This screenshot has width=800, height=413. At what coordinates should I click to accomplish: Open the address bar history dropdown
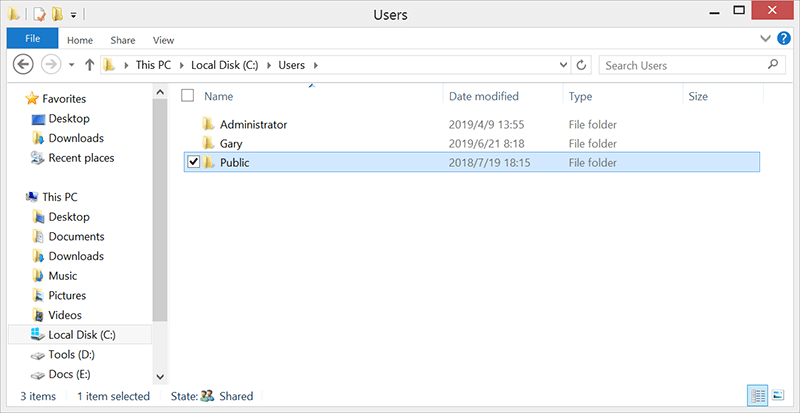tap(563, 65)
